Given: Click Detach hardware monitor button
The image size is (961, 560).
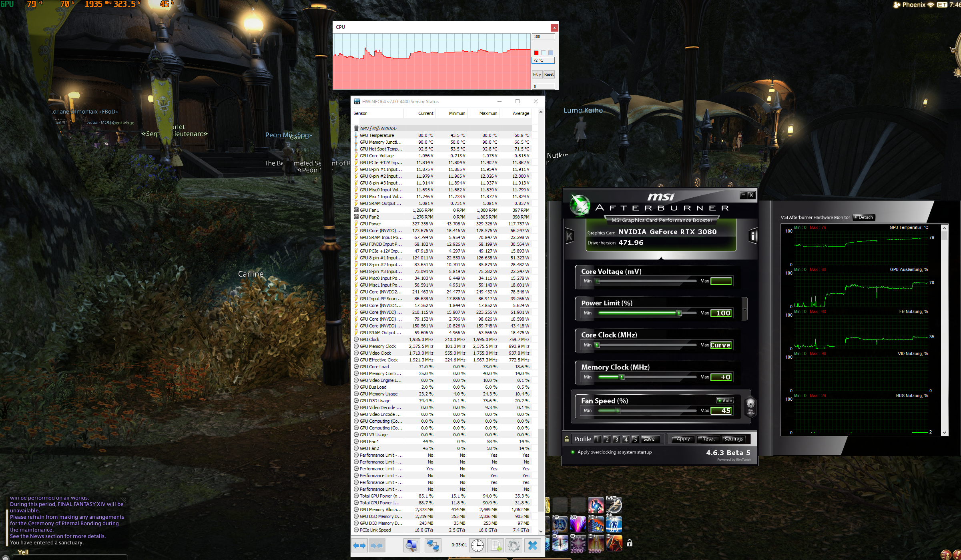Looking at the screenshot, I should 864,217.
